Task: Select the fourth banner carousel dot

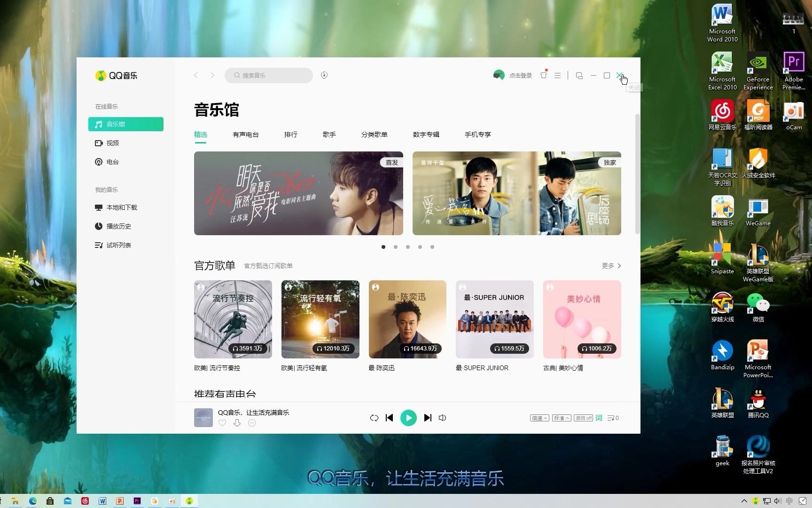Action: [420, 247]
